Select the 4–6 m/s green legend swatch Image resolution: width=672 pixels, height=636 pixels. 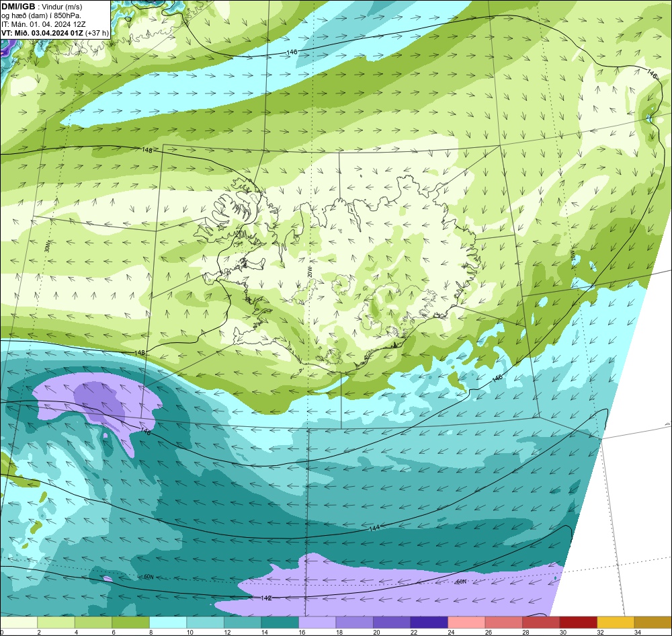click(93, 622)
